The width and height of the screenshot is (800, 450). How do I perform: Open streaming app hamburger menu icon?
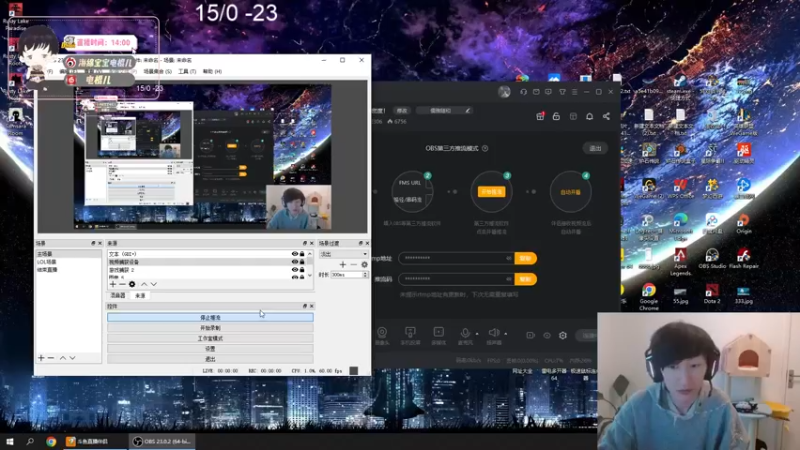coord(574,92)
